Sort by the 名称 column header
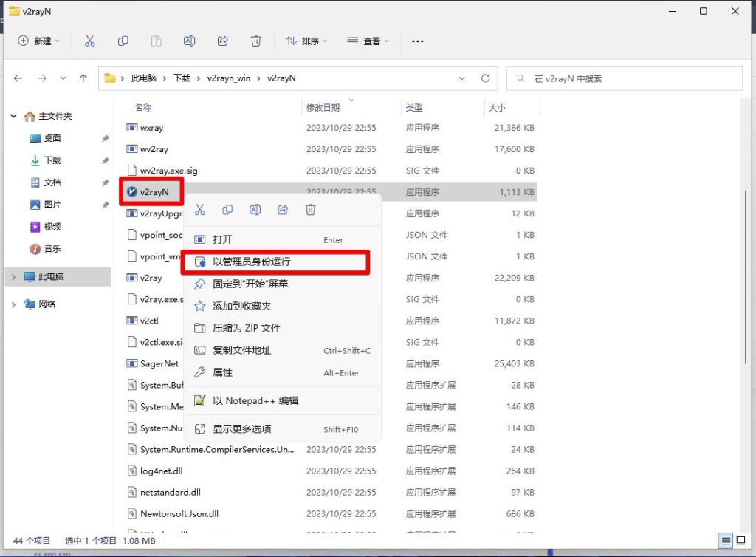756x557 pixels. (143, 108)
